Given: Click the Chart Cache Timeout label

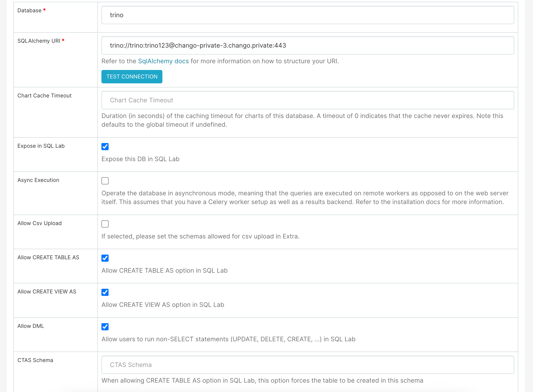Looking at the screenshot, I should coord(44,95).
